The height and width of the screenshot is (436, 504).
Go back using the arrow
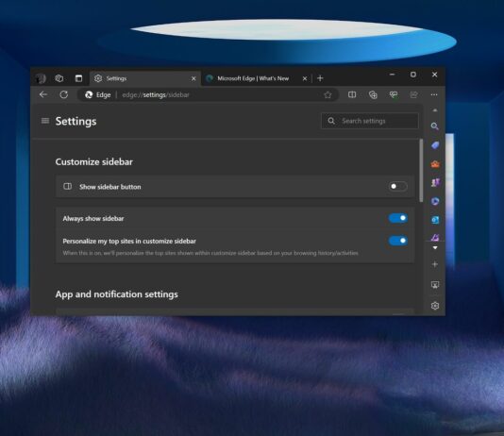click(x=43, y=94)
